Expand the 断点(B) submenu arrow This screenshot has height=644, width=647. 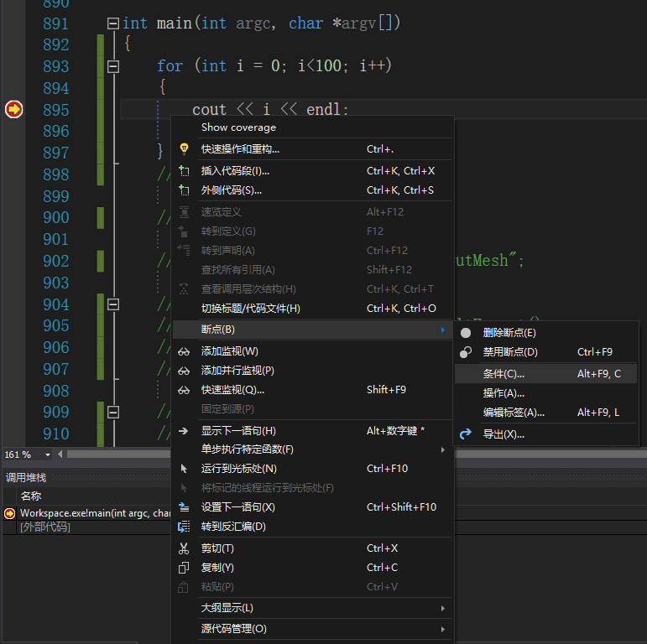coord(443,330)
